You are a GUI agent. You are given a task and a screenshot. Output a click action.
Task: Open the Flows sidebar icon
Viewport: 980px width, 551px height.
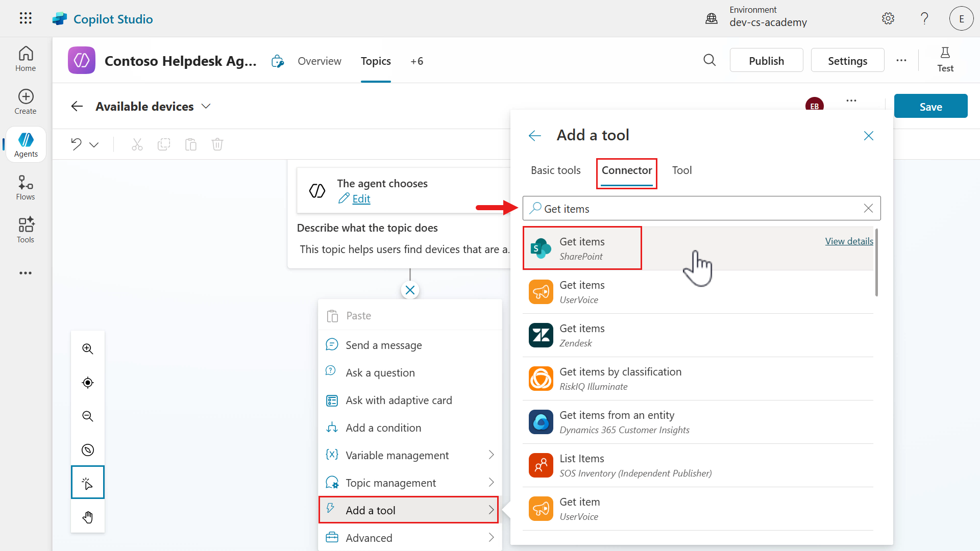coord(26,188)
